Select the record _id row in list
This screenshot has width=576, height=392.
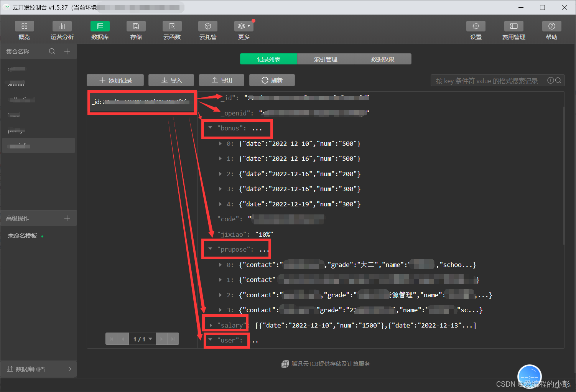click(142, 102)
